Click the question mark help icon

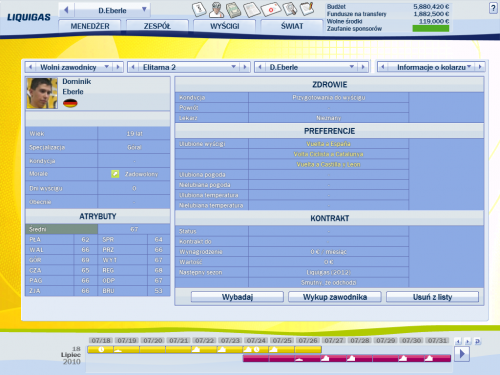pos(493,8)
